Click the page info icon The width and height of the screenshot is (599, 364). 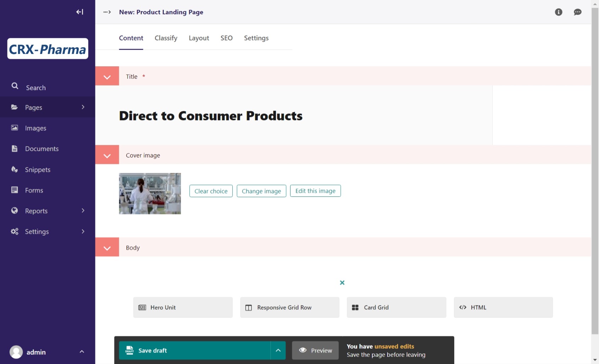pos(559,12)
